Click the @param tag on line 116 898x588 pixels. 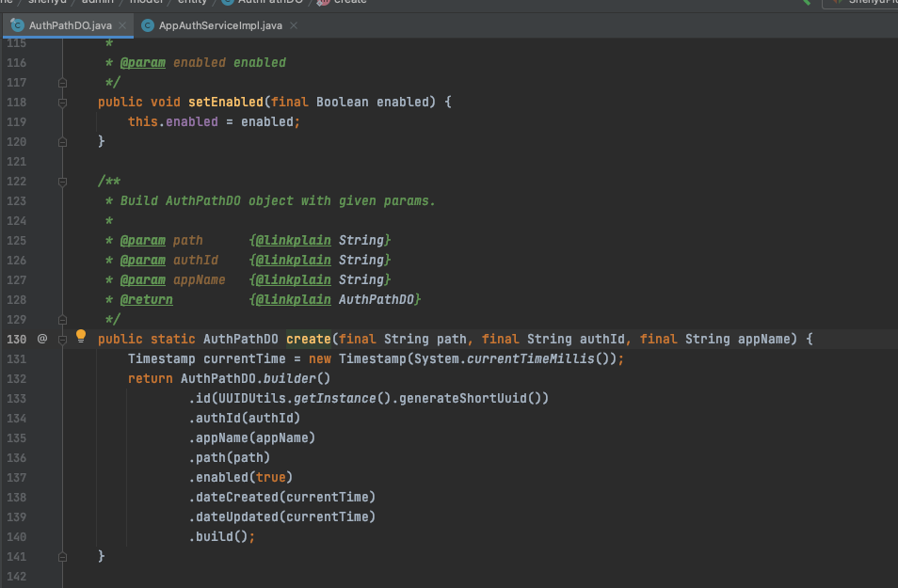coord(142,62)
